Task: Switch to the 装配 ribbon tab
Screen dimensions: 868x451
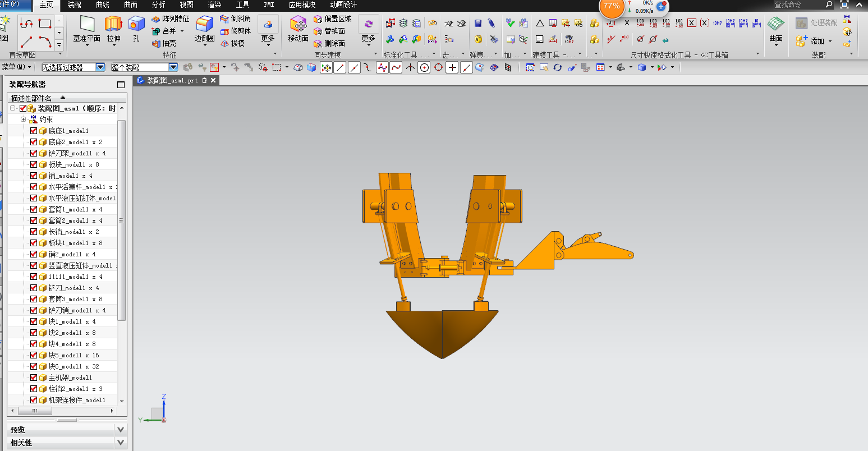Action: click(x=75, y=4)
